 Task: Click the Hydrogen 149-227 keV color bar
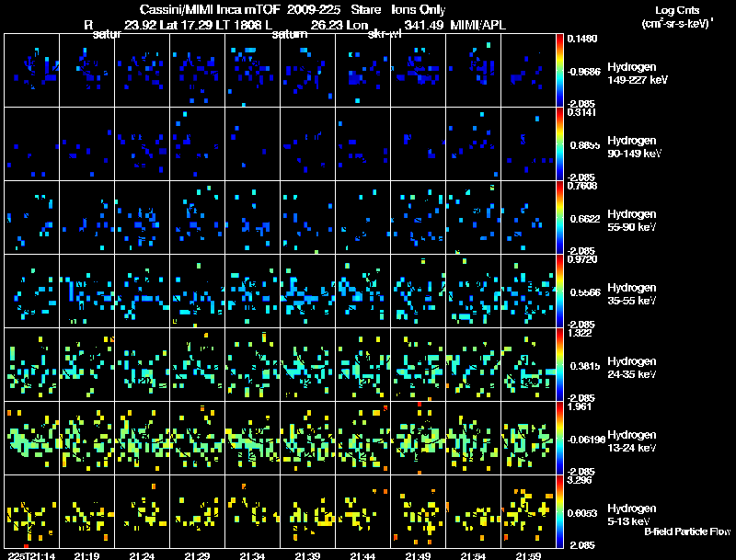coord(559,71)
